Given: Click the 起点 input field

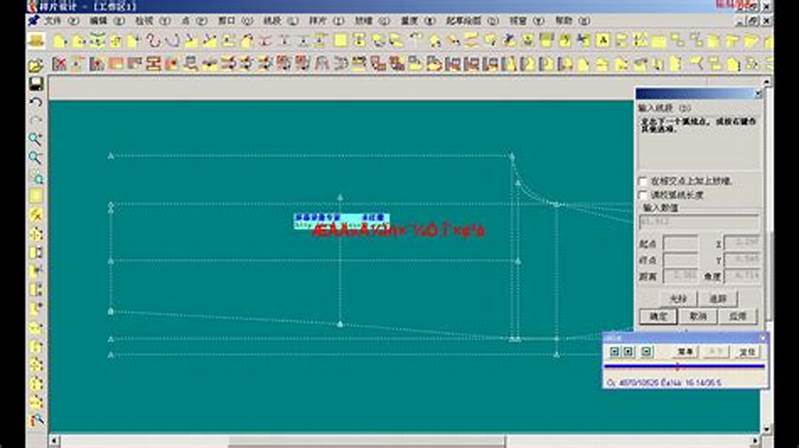Looking at the screenshot, I should pyautogui.click(x=680, y=243).
